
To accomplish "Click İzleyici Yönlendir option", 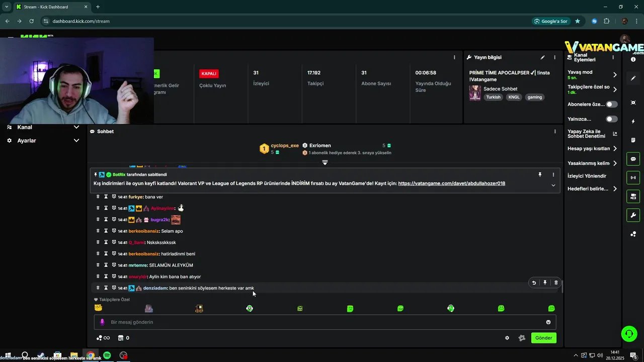I will [587, 176].
